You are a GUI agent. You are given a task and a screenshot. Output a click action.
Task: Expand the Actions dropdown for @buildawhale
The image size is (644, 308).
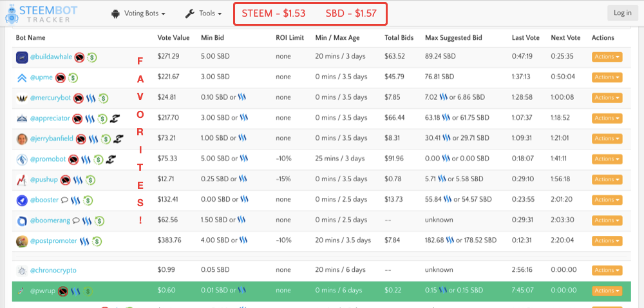point(607,57)
